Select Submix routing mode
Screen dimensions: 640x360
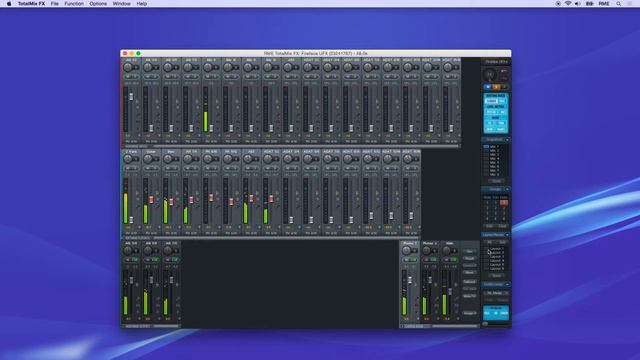(x=491, y=101)
